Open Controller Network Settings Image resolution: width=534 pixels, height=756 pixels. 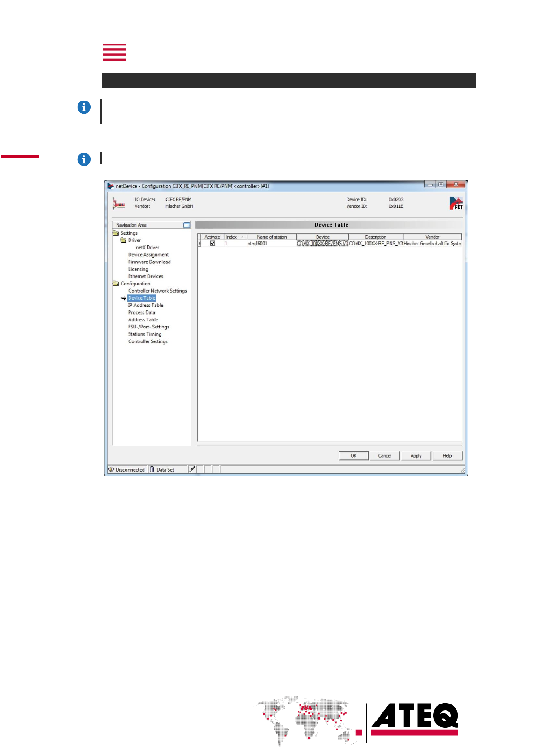coord(157,291)
